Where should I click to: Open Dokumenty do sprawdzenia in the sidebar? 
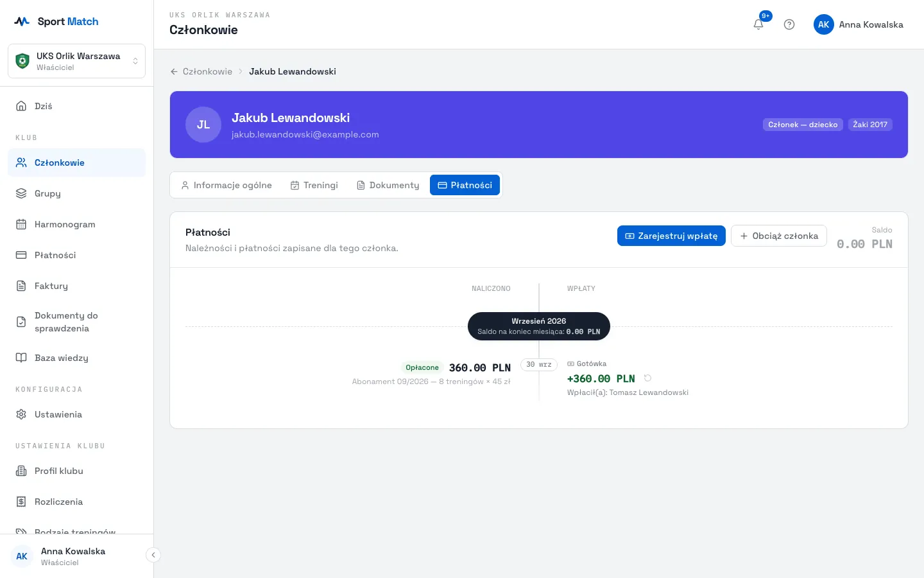pos(77,322)
